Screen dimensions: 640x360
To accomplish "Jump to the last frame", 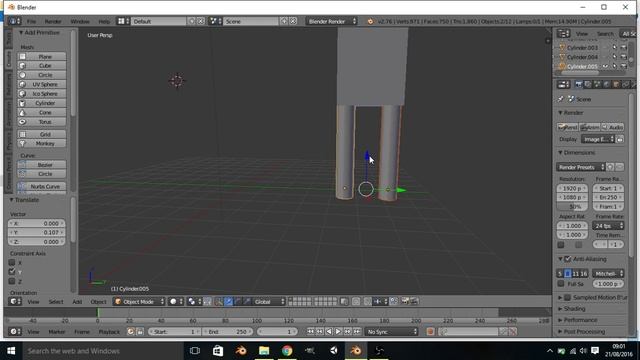I will click(x=357, y=332).
